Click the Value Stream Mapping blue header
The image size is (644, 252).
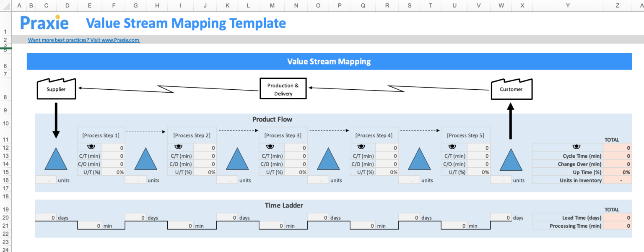pyautogui.click(x=329, y=61)
